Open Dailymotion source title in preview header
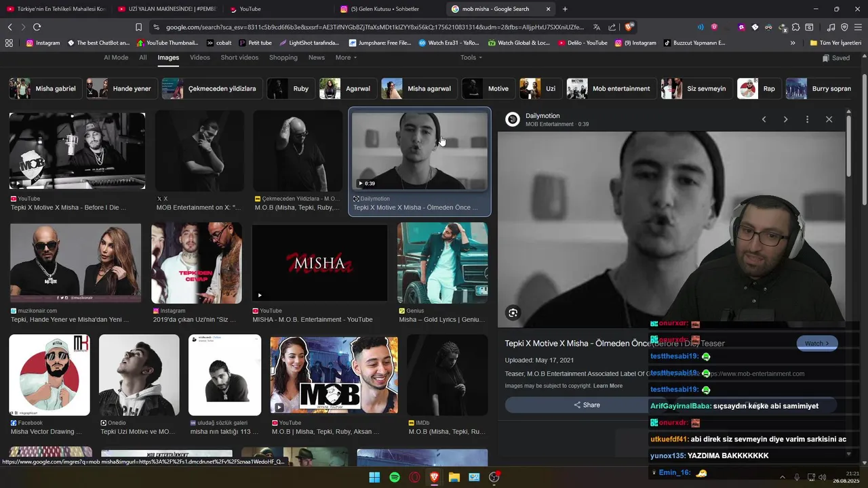The width and height of the screenshot is (868, 488). pos(542,116)
